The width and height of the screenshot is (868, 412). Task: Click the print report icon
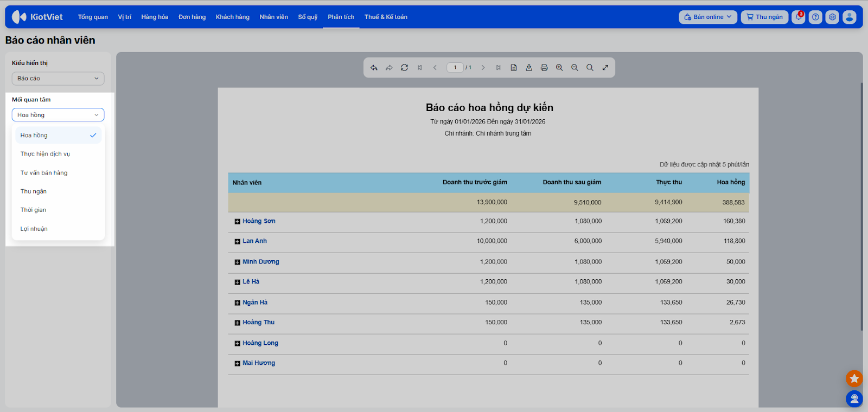tap(544, 68)
